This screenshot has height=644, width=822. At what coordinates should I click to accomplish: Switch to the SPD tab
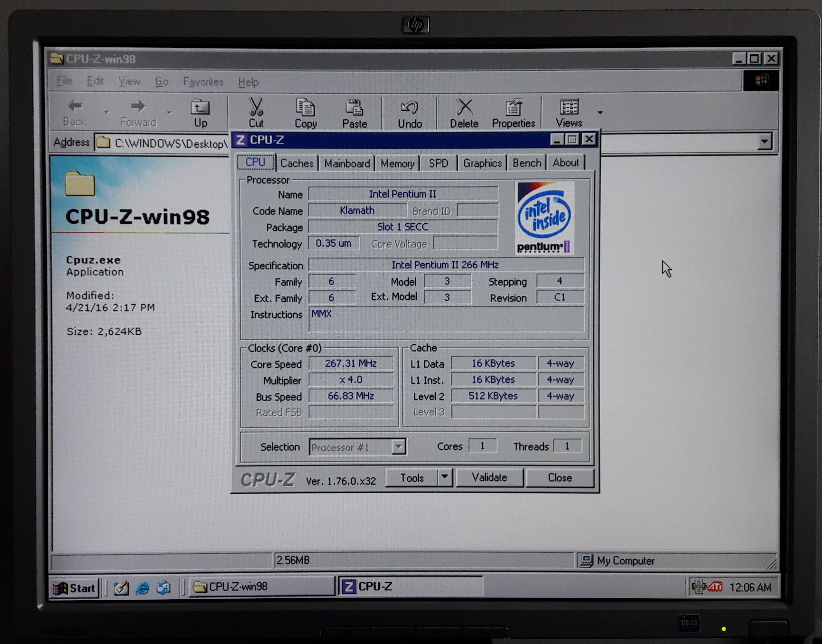coord(438,163)
